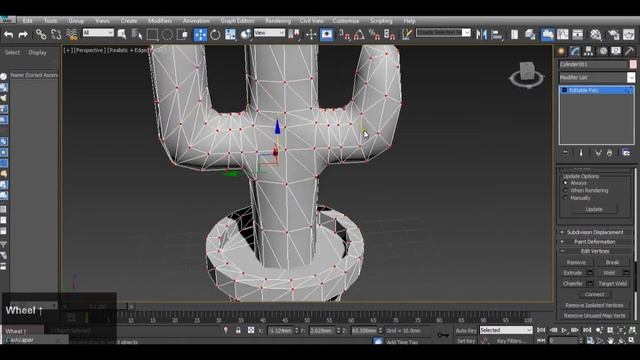Click the Redo arrow icon
This screenshot has height=360, width=640.
pyautogui.click(x=23, y=35)
